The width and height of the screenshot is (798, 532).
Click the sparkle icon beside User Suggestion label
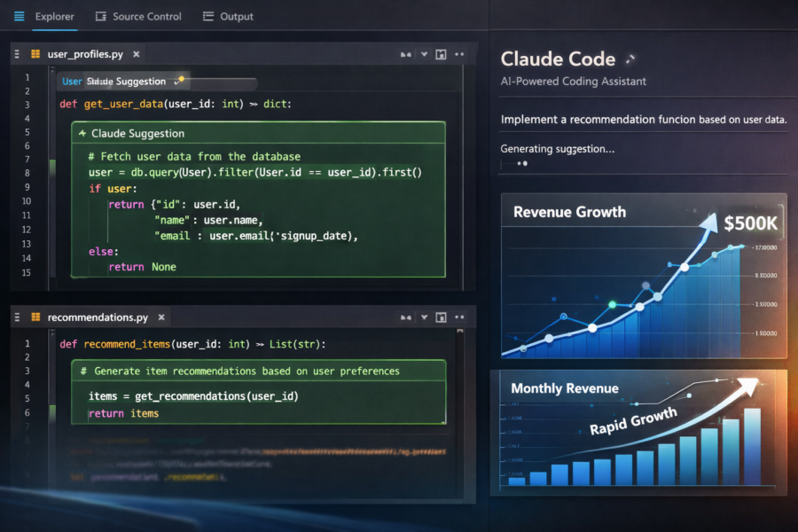coord(179,81)
